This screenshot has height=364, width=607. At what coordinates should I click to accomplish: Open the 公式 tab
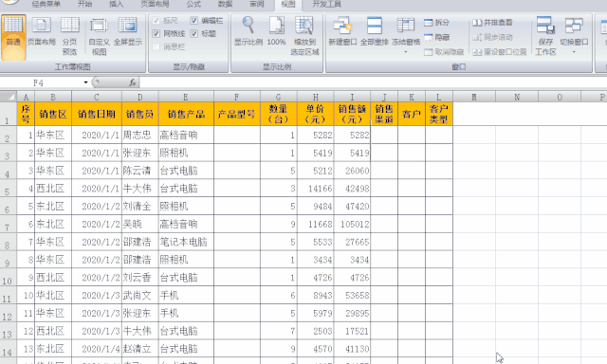[193, 4]
